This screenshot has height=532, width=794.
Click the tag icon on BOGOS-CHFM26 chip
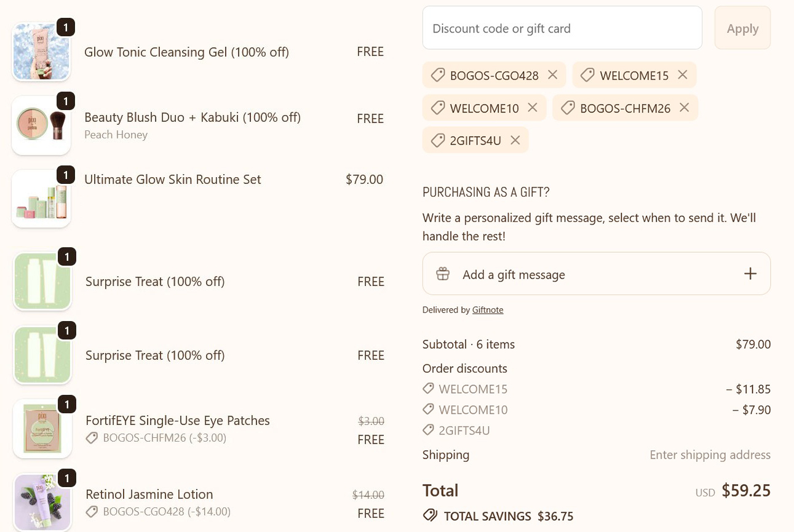568,108
